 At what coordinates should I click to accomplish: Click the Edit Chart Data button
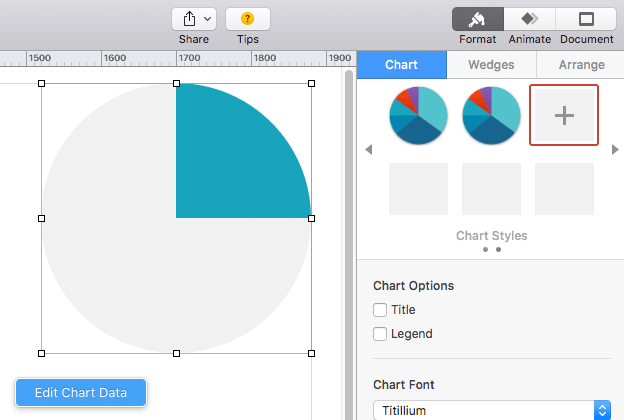tap(81, 393)
